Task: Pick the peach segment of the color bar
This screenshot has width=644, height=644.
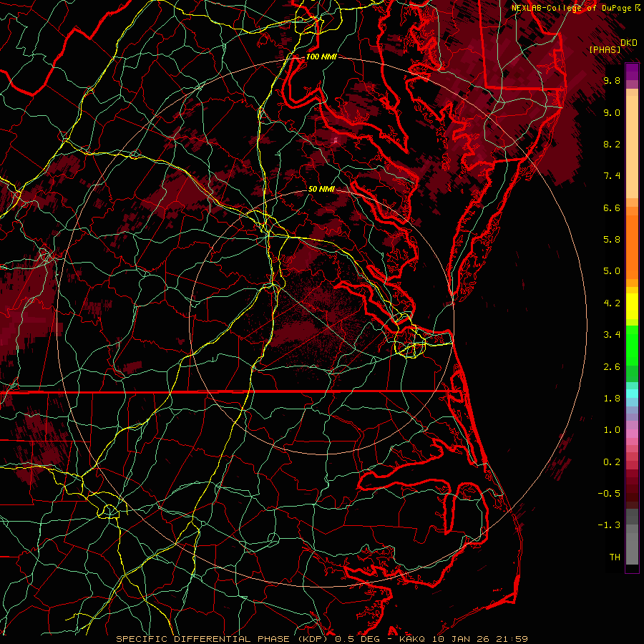Action: point(632,146)
